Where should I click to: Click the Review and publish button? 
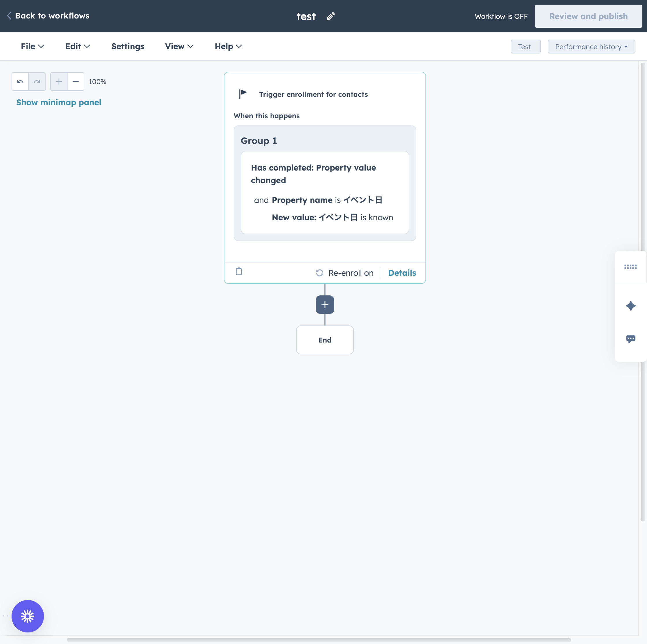tap(588, 16)
